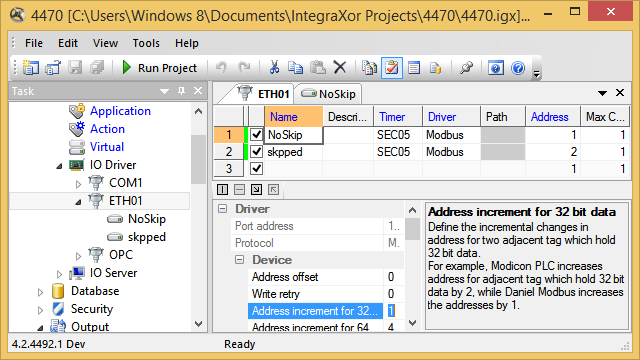Click the pin/tools toolbar icon

click(x=466, y=67)
